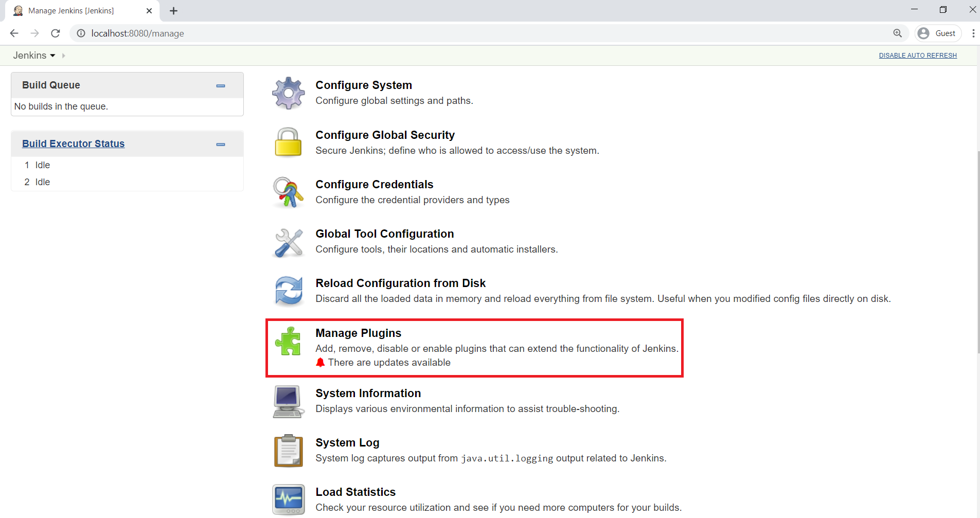Click 'Configure the credential providers and types' text

coord(413,200)
